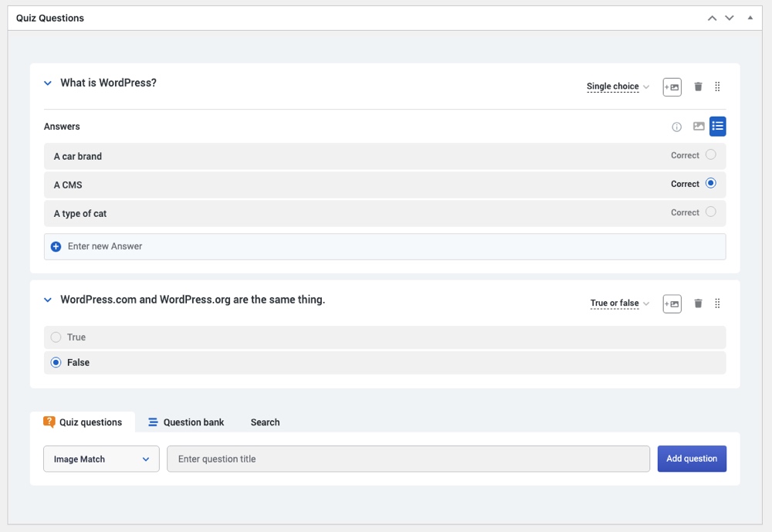The height and width of the screenshot is (532, 772).
Task: Delete the True or false question
Action: 698,303
